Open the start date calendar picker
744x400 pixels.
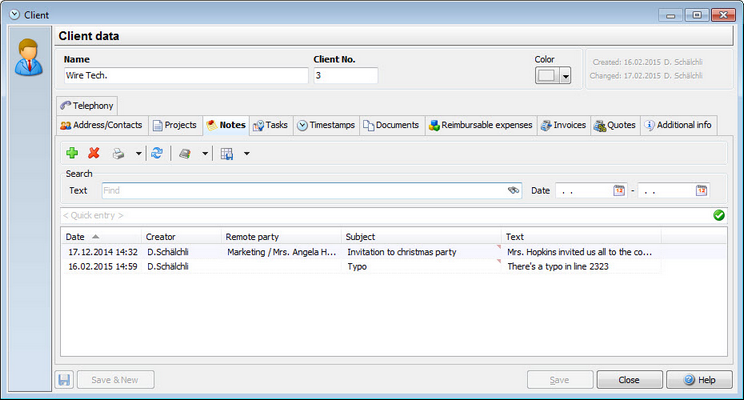(619, 190)
